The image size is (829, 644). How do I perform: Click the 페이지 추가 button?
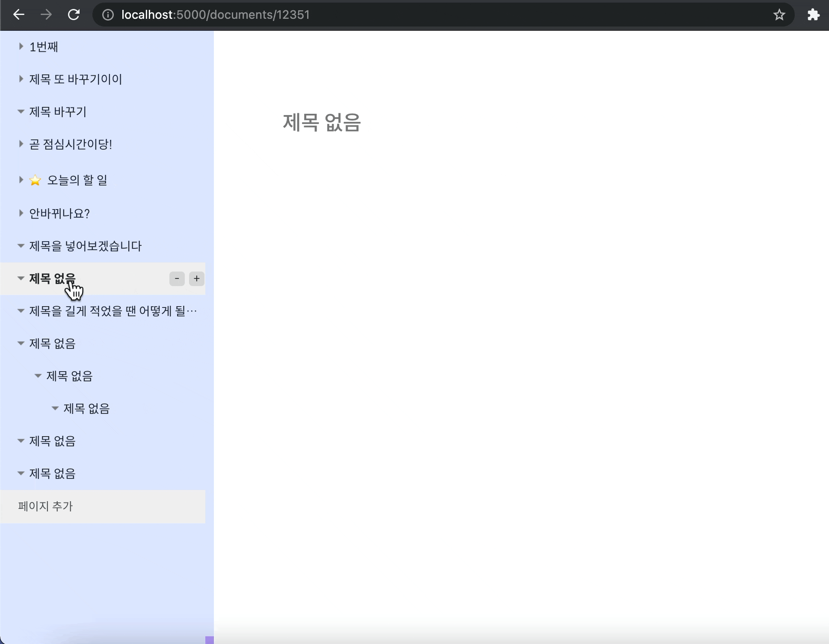(103, 506)
